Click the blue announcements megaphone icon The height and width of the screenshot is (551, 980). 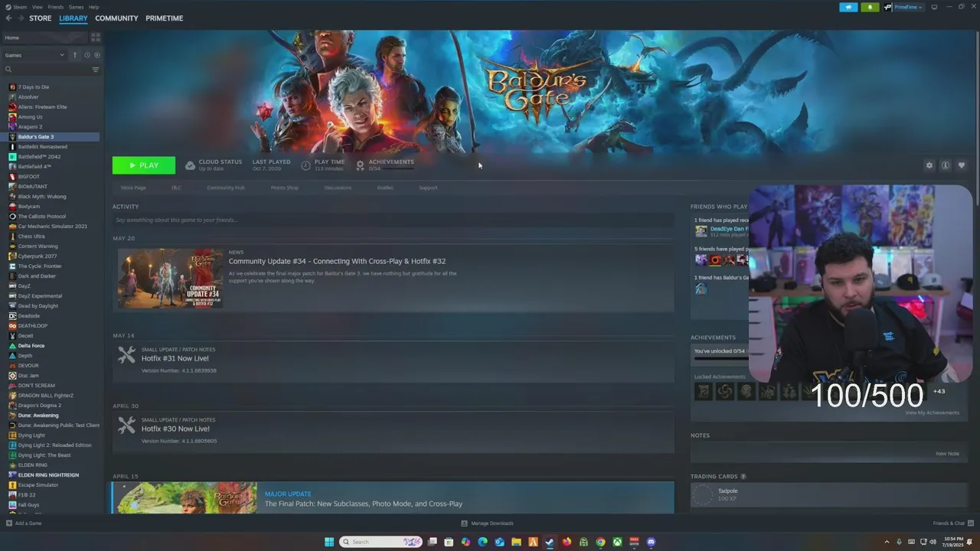click(x=848, y=7)
